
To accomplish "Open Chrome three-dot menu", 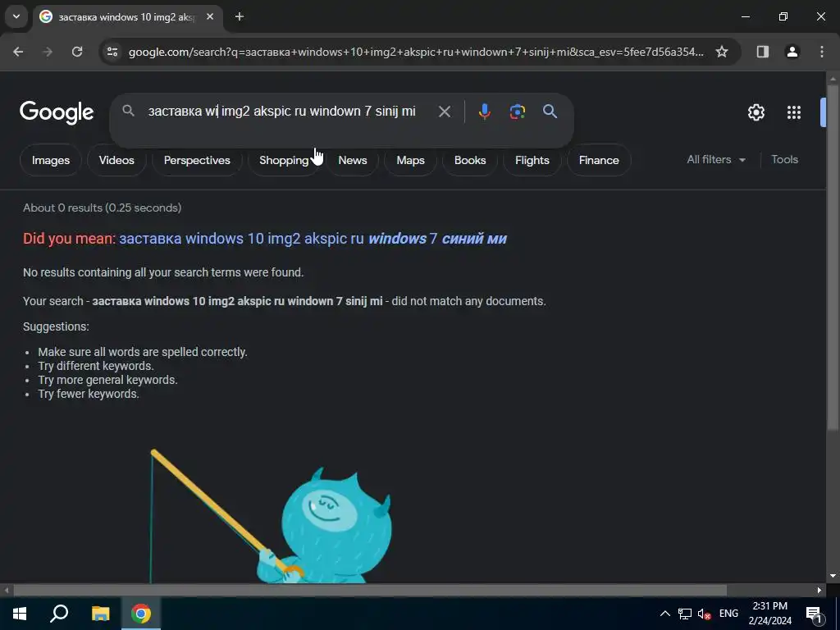I will [x=822, y=52].
